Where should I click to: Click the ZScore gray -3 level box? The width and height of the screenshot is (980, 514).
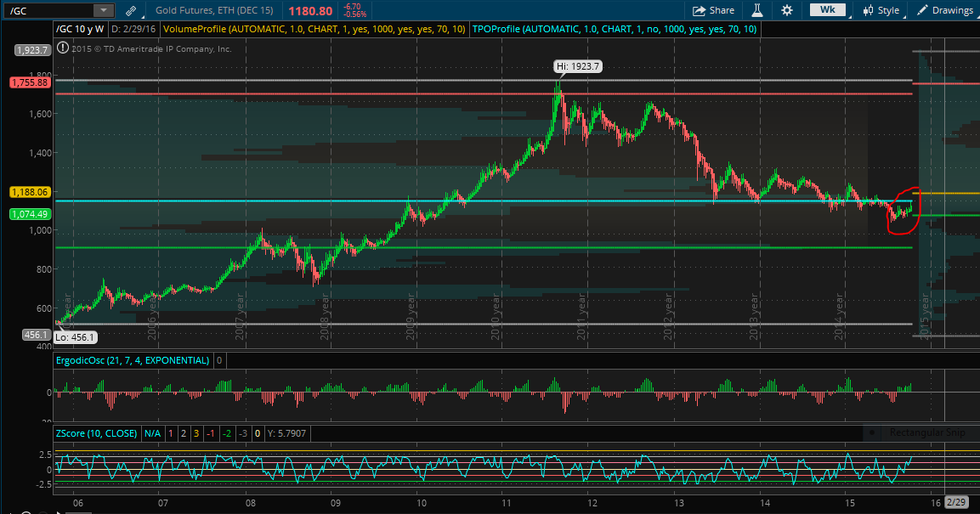(243, 433)
